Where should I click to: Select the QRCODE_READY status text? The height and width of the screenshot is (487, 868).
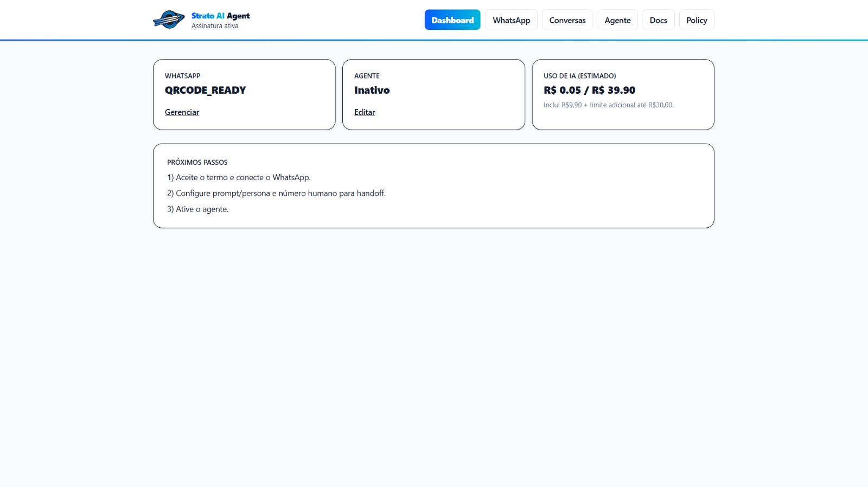coord(205,90)
